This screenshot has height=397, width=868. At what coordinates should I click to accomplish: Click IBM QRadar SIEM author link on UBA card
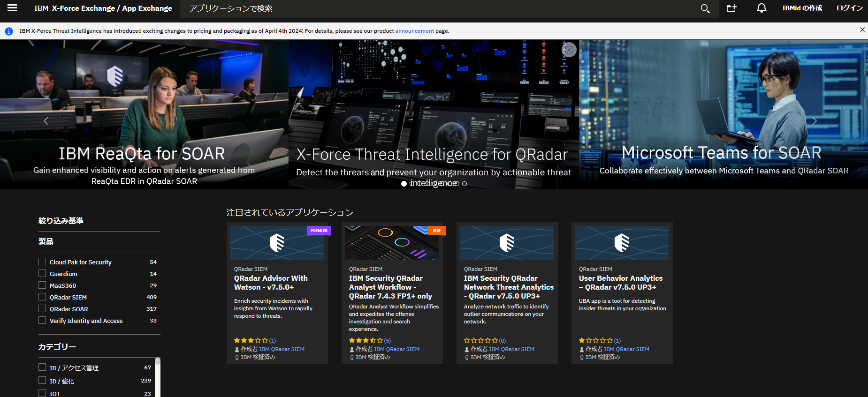[x=626, y=349]
